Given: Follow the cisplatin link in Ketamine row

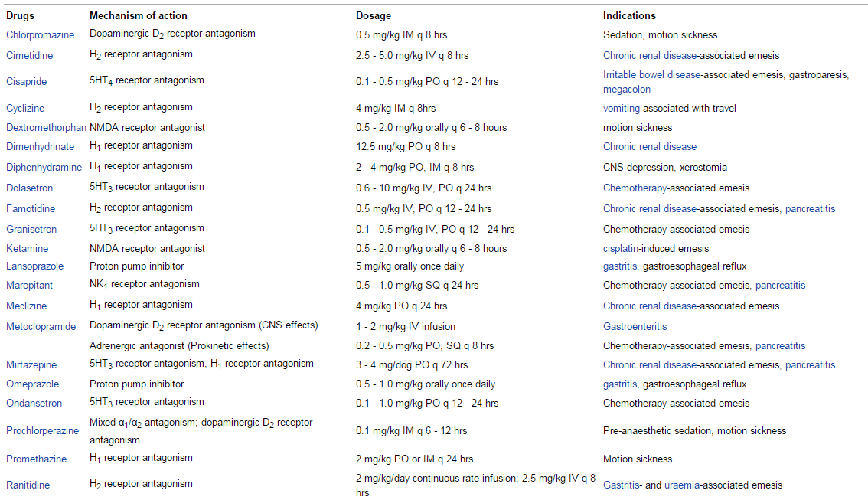Looking at the screenshot, I should point(621,249).
